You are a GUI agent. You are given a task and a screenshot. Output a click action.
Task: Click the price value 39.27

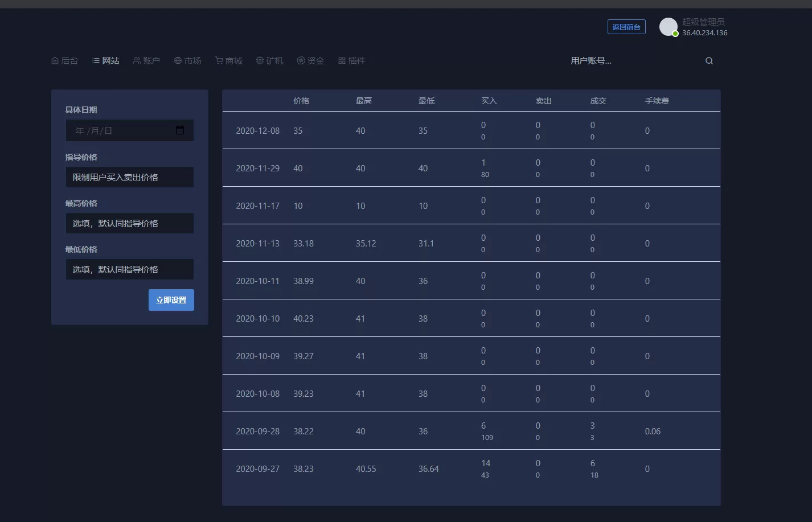[304, 356]
